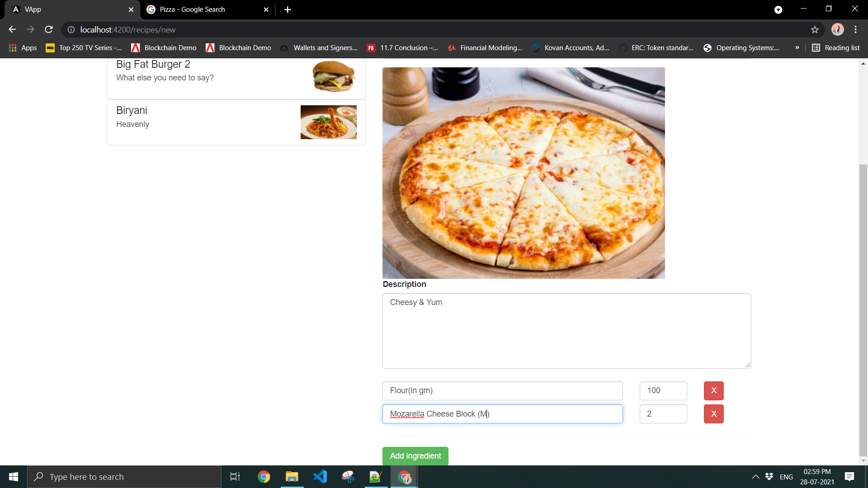Click the site info icon in address bar
868x488 pixels.
click(71, 30)
